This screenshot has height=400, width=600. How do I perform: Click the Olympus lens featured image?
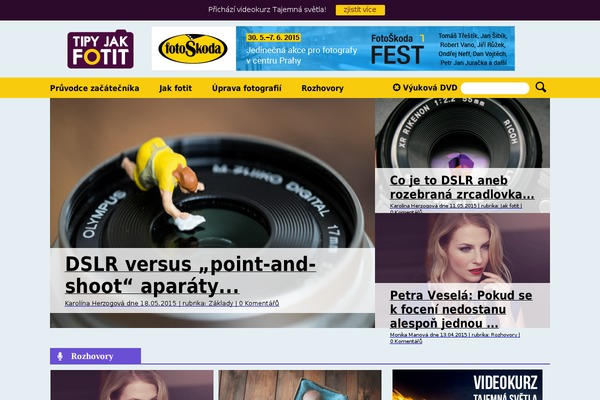click(x=212, y=173)
